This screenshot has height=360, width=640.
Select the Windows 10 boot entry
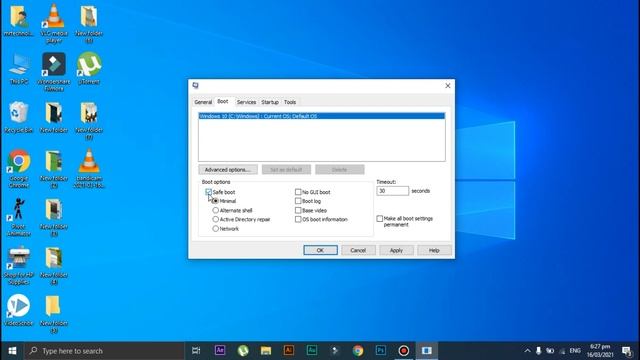[322, 116]
